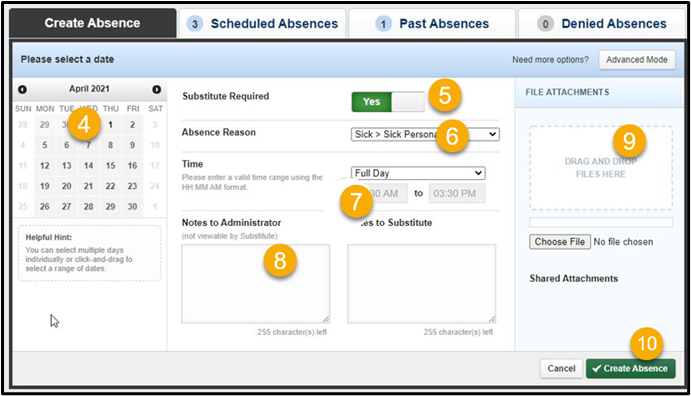
Task: Switch to the Scheduled Absences tab
Action: click(262, 24)
